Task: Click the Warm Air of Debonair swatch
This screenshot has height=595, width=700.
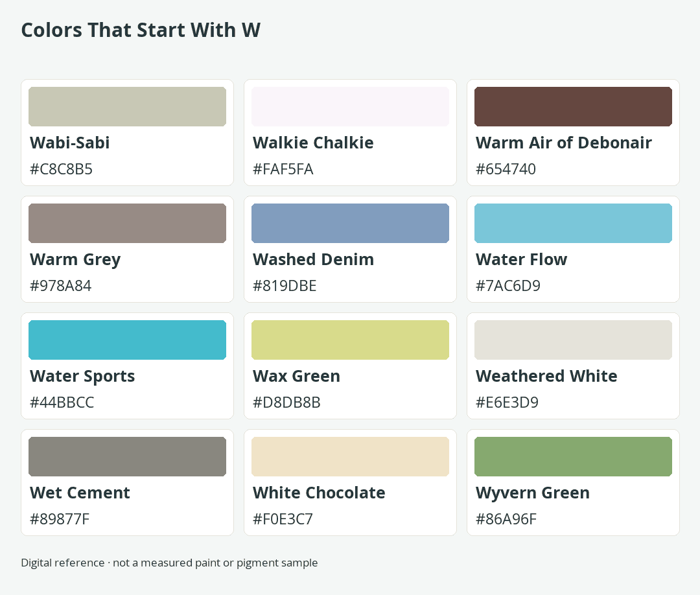Action: click(573, 107)
